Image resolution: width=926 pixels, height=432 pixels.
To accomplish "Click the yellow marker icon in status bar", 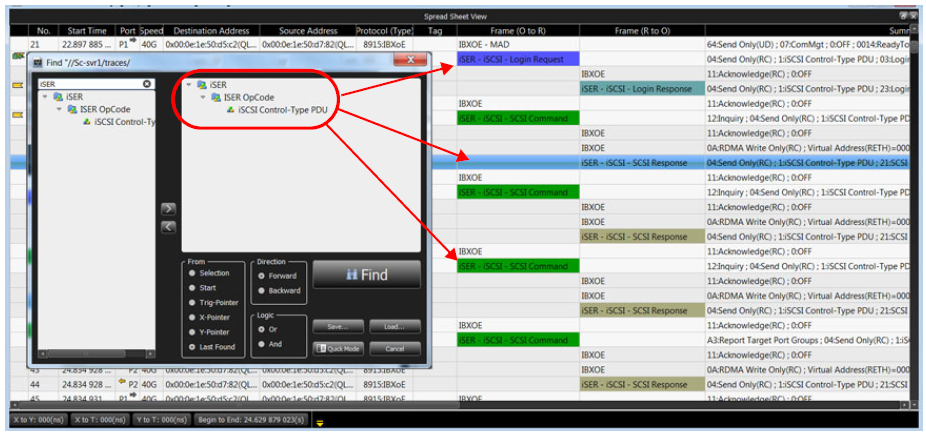I will pyautogui.click(x=321, y=421).
